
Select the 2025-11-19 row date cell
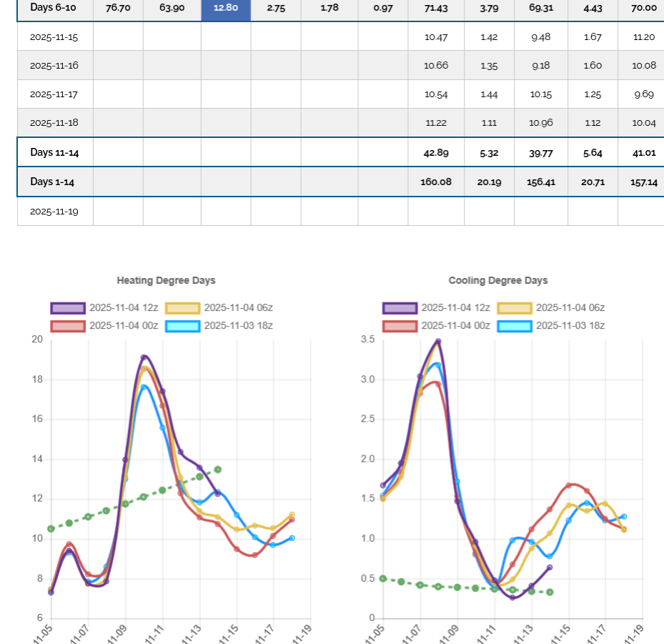click(54, 212)
